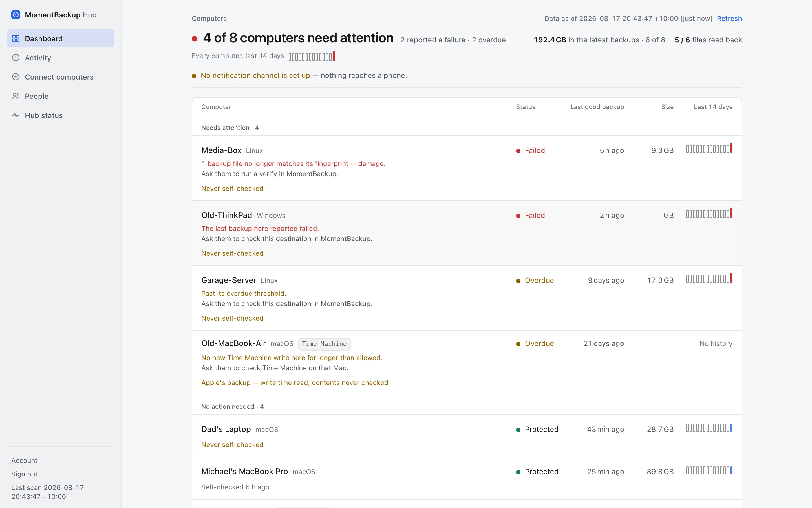Click 'The last backup here reported failed.' message
This screenshot has height=508, width=812.
tap(260, 229)
